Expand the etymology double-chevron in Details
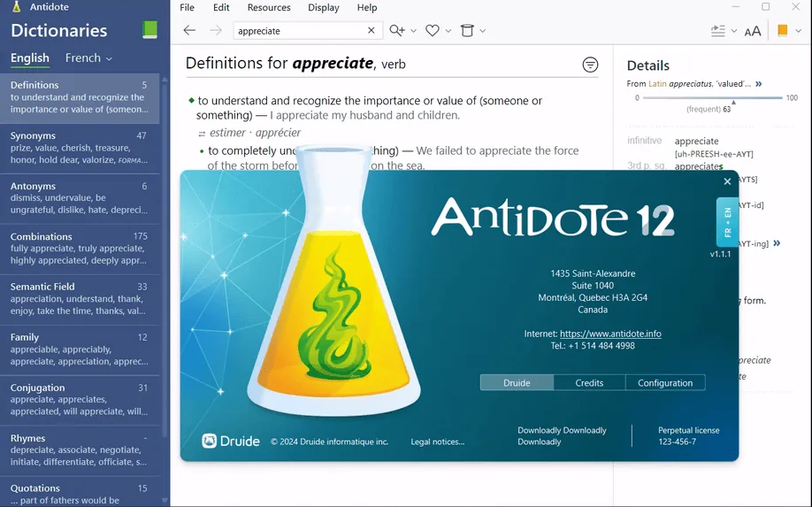This screenshot has width=812, height=507. coord(759,84)
